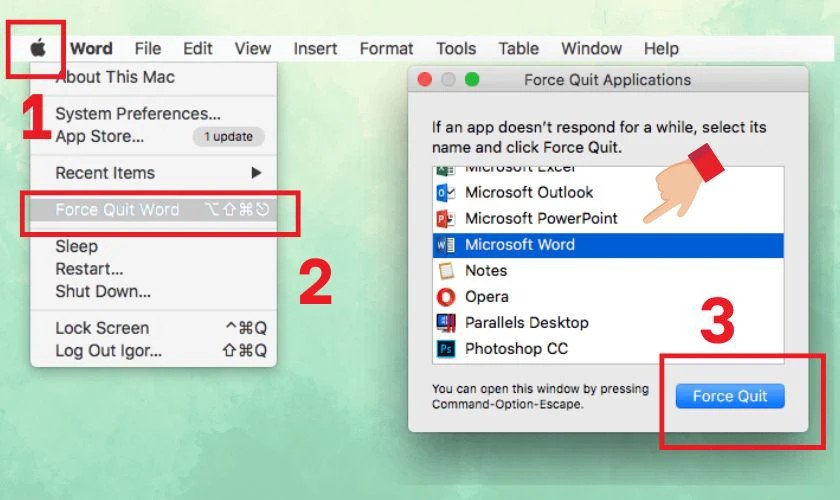Select System Preferences menu entry
840x500 pixels.
coord(137,114)
